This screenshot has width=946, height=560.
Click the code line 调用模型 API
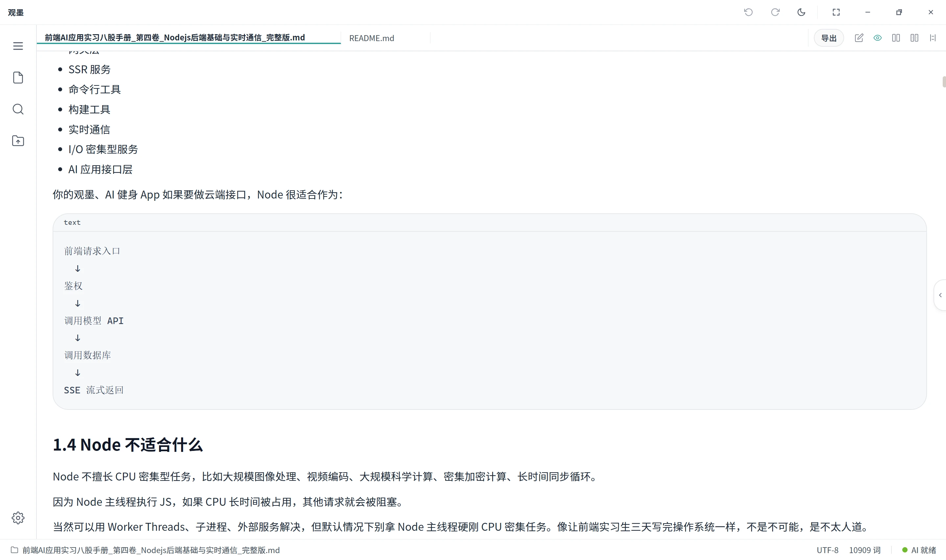tap(94, 320)
